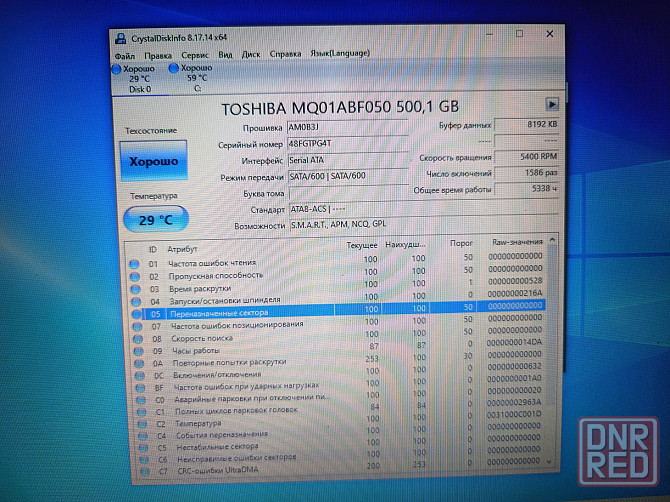Click status dot of row C4

[143, 436]
